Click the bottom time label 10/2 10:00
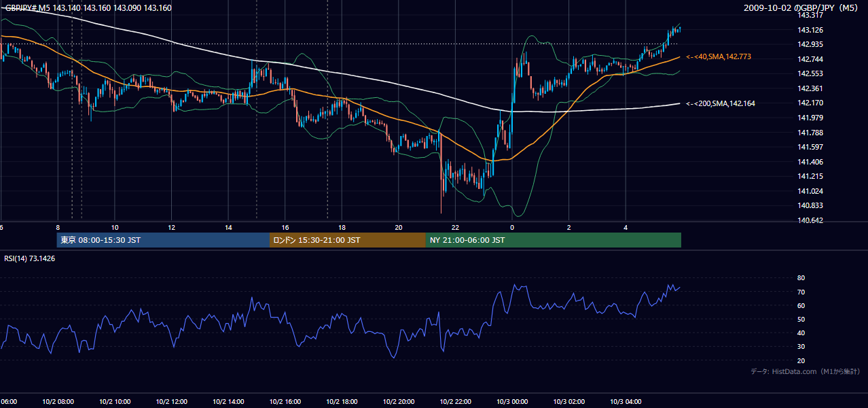 (x=115, y=402)
